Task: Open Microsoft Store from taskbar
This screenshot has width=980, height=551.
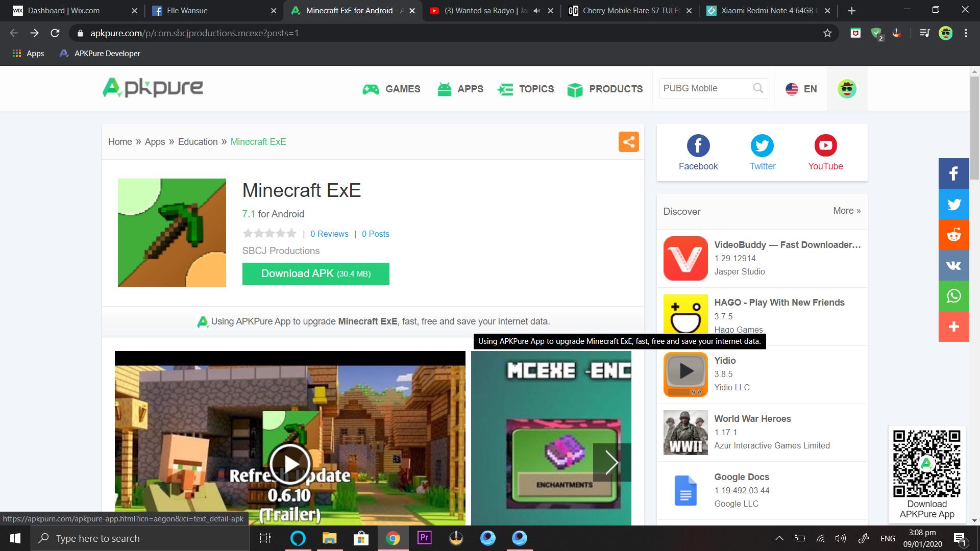Action: [361, 538]
